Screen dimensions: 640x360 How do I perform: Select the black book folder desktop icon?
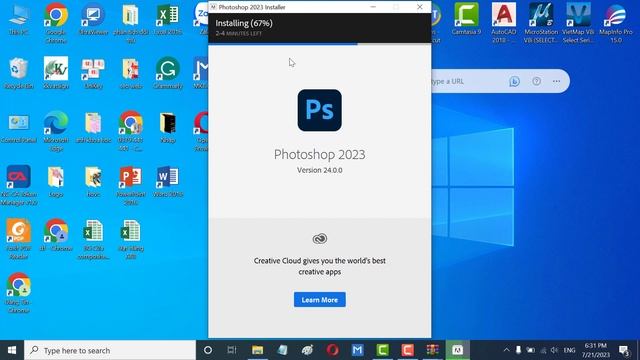[168, 127]
